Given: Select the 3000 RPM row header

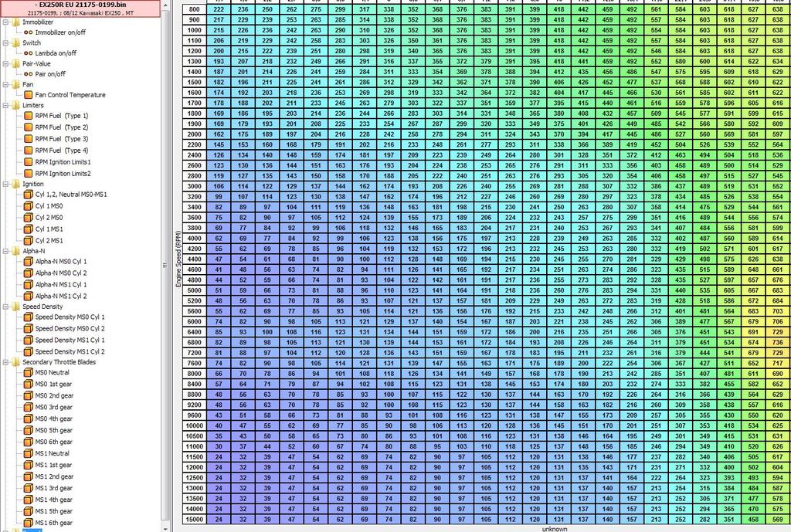Looking at the screenshot, I should [195, 186].
